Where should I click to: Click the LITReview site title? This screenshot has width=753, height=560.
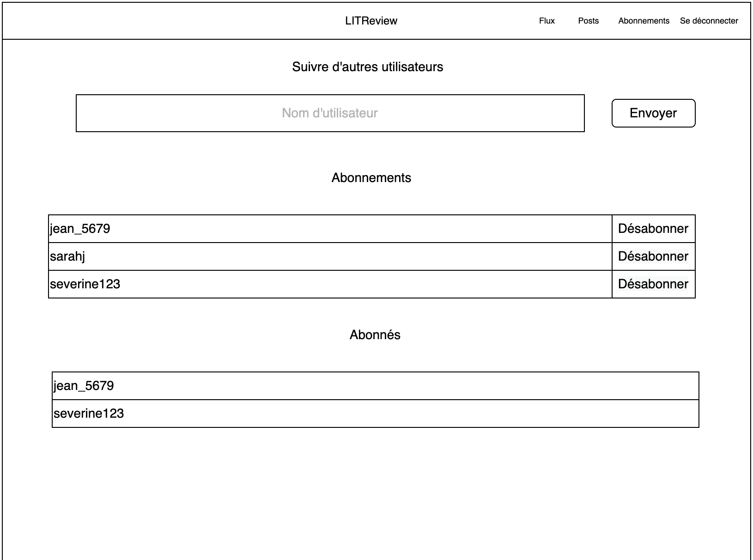(371, 21)
